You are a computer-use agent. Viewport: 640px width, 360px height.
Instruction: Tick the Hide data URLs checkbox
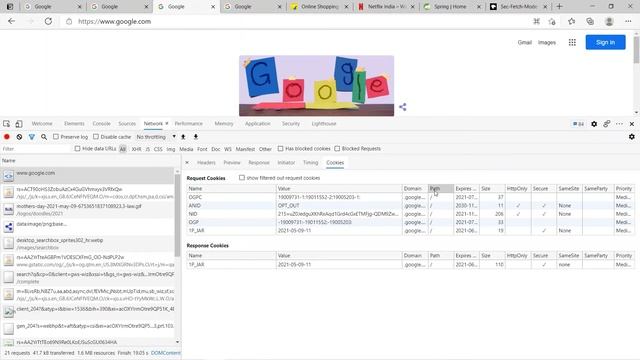coord(78,149)
